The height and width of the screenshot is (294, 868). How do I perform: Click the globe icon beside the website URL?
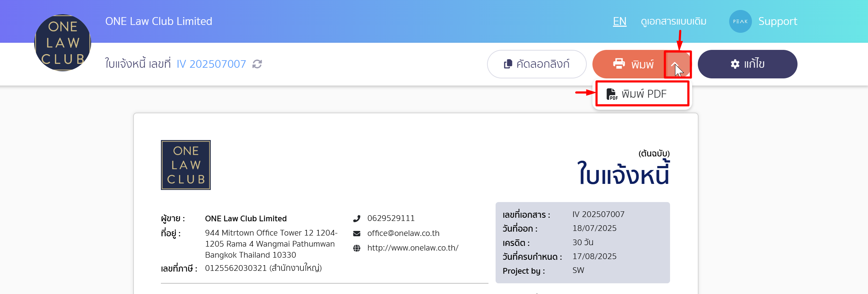(357, 248)
